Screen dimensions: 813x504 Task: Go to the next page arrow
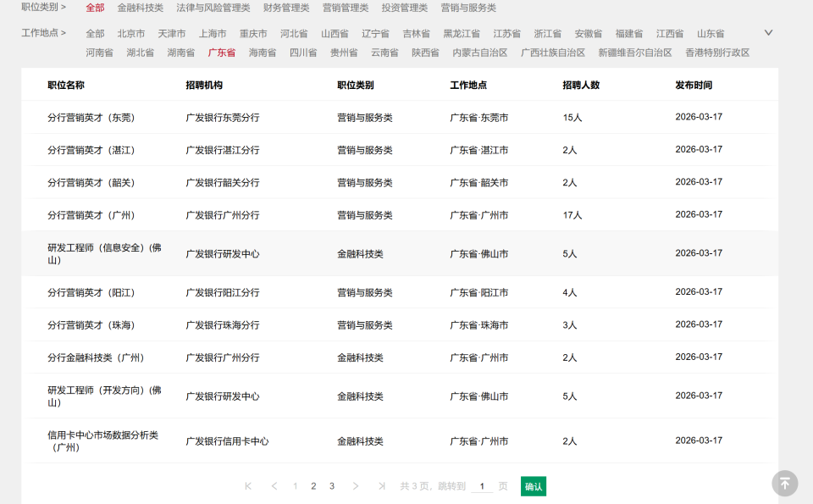click(355, 486)
